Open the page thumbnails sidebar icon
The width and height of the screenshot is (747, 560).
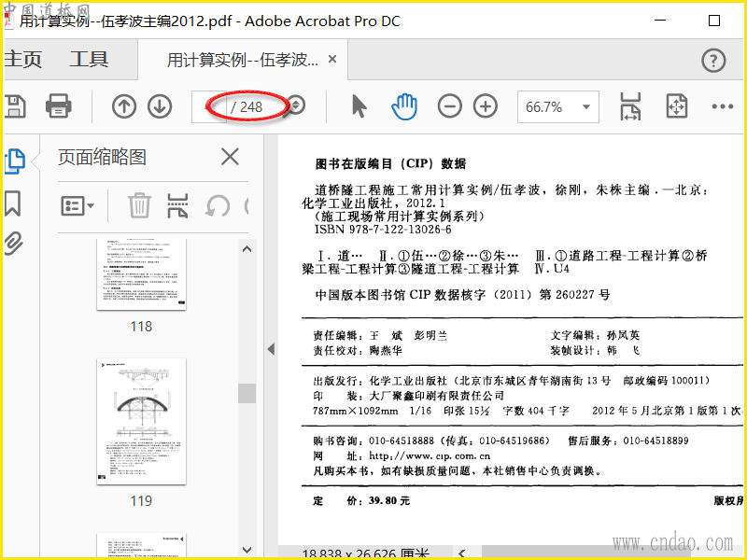coord(15,161)
